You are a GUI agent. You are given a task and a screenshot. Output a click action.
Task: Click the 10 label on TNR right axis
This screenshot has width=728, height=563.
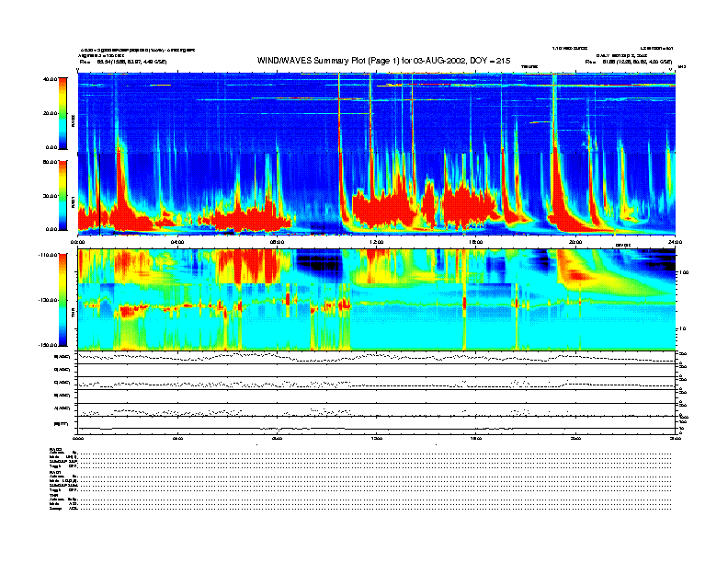[x=684, y=328]
